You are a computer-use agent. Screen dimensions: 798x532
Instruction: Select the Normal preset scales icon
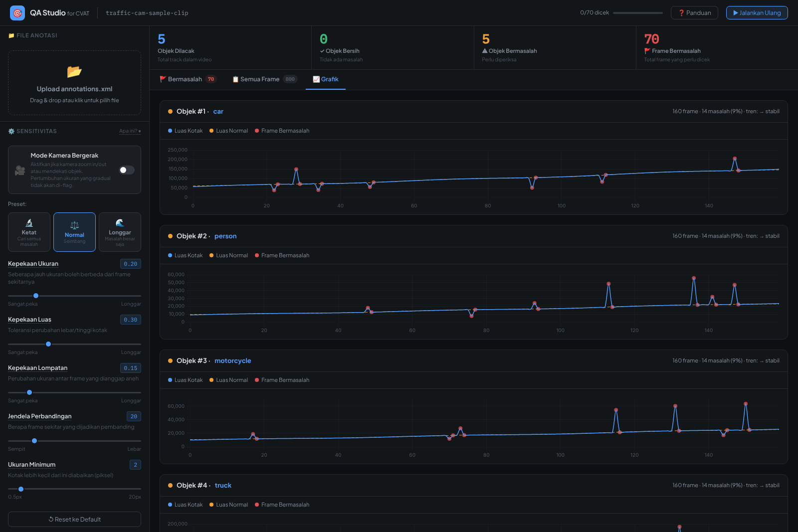click(74, 225)
